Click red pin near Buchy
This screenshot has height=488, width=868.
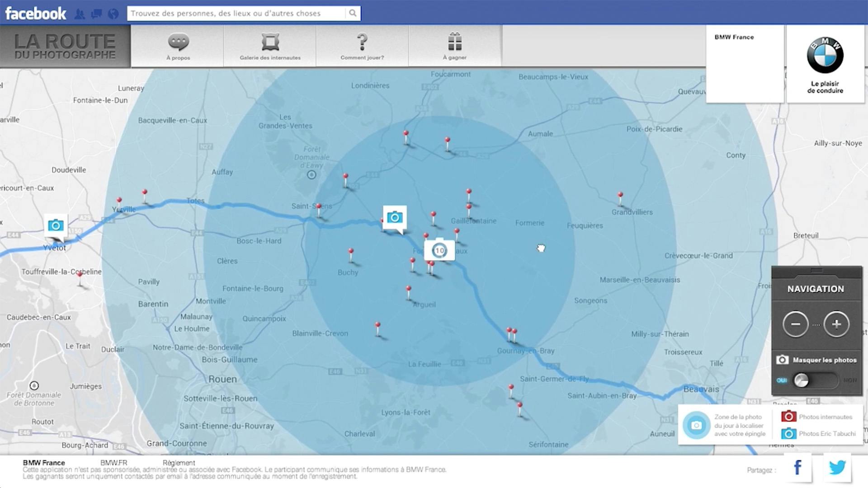click(351, 255)
